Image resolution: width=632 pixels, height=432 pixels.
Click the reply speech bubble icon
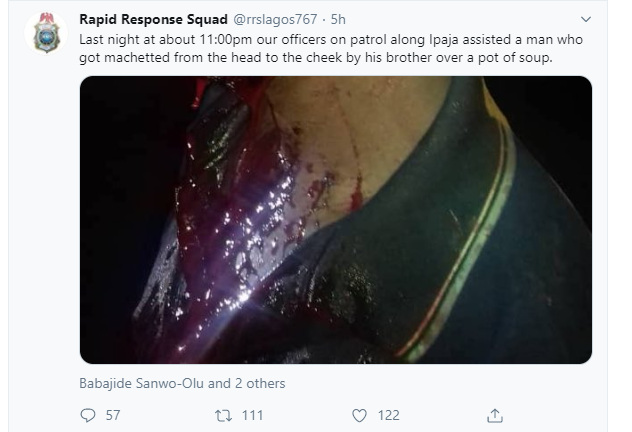[88, 415]
